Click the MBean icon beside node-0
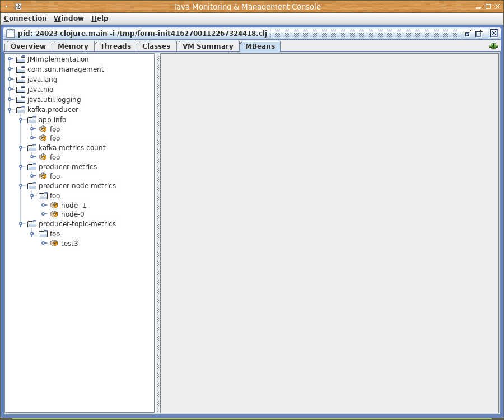The image size is (504, 420). (54, 214)
